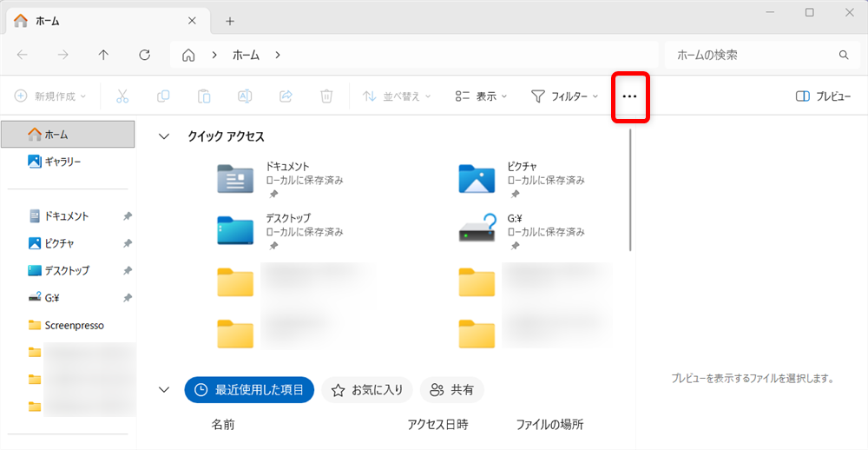Sort by 名前 column header
The width and height of the screenshot is (868, 450).
pyautogui.click(x=223, y=425)
